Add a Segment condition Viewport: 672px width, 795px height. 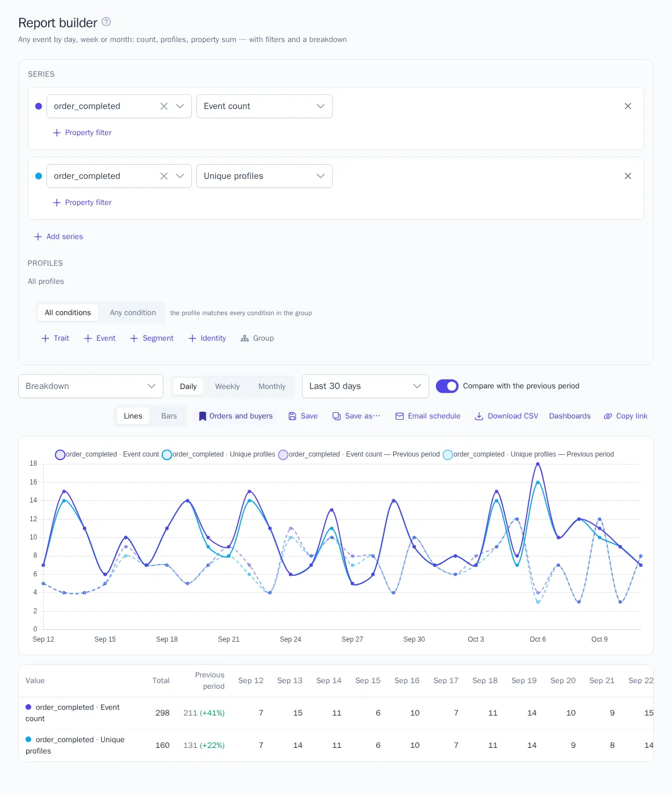152,338
